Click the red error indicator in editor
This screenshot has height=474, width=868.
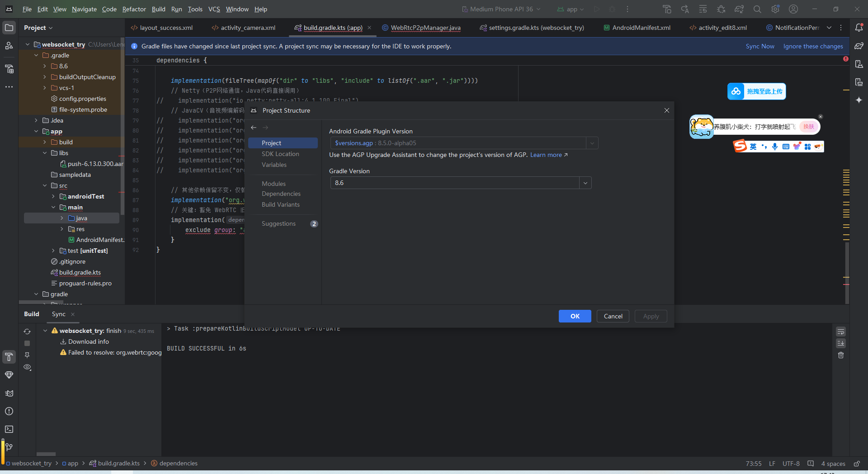point(846,59)
